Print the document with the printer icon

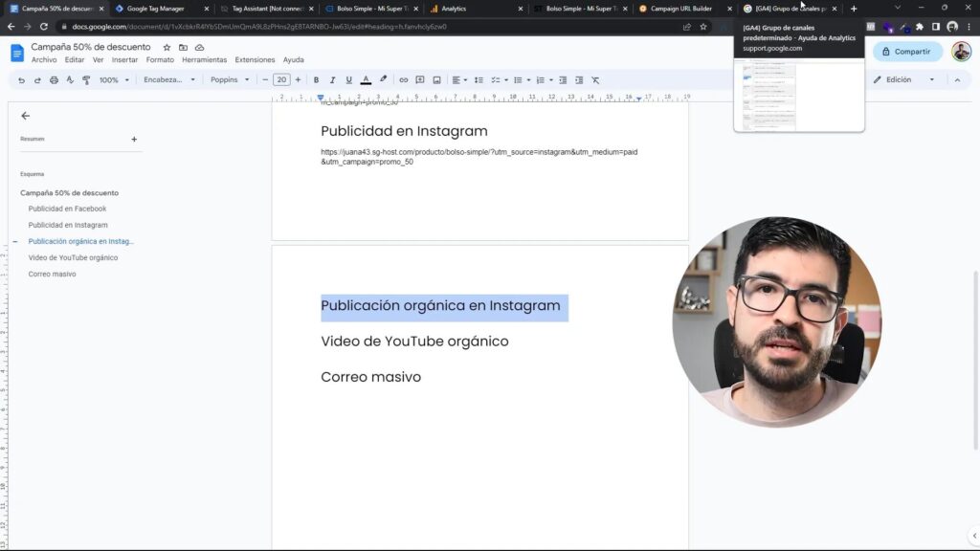[54, 80]
